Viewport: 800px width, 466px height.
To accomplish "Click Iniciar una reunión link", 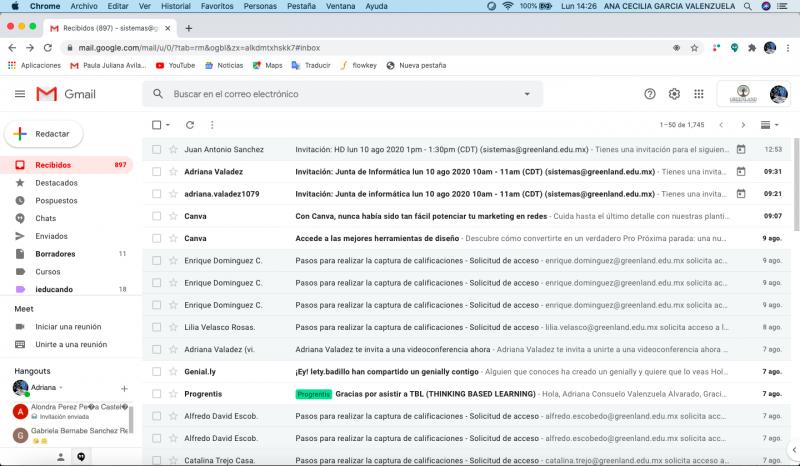I will [x=70, y=327].
